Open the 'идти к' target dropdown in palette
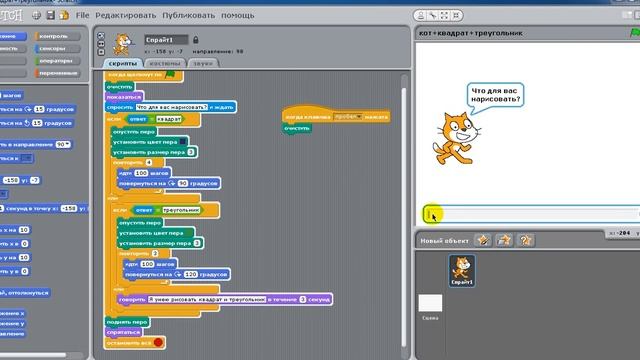 click(27, 158)
